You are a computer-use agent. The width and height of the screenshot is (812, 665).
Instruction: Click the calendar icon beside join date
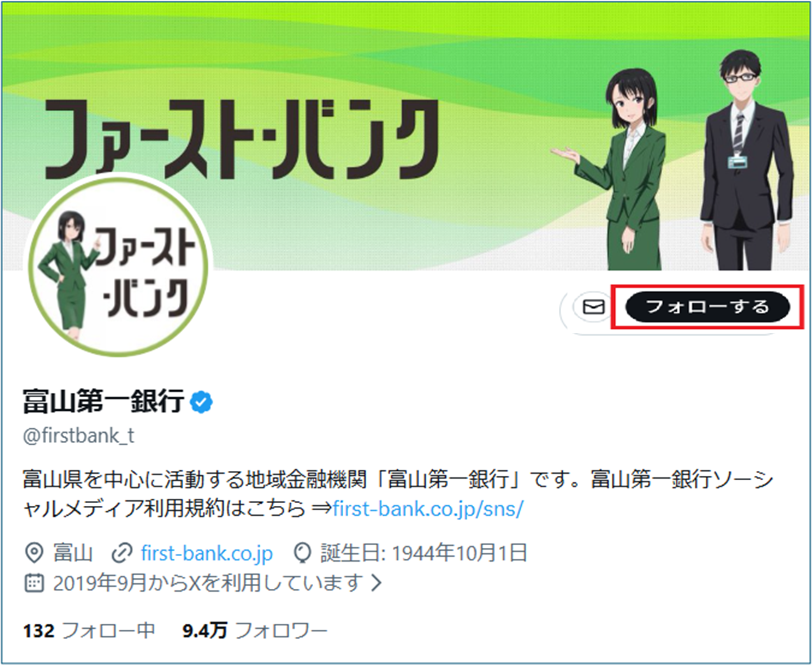tap(34, 582)
